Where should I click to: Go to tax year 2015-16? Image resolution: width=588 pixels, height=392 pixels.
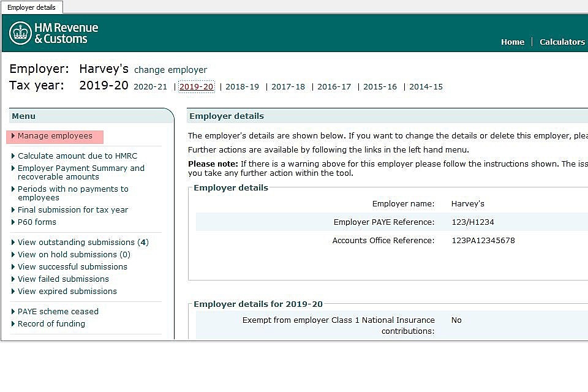point(380,87)
